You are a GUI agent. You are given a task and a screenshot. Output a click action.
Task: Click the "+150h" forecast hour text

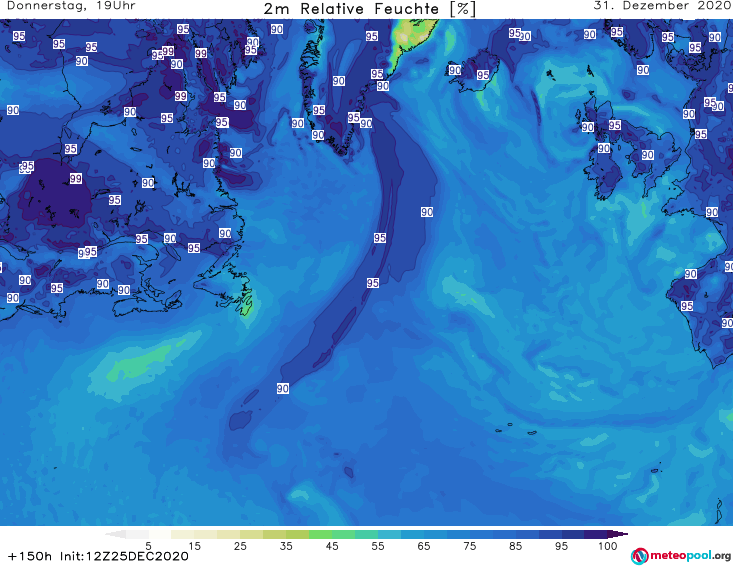click(29, 556)
